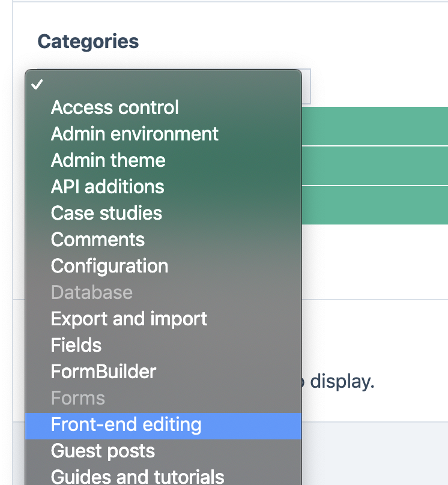
Task: Pick Admin theme from the list
Action: click(x=108, y=160)
